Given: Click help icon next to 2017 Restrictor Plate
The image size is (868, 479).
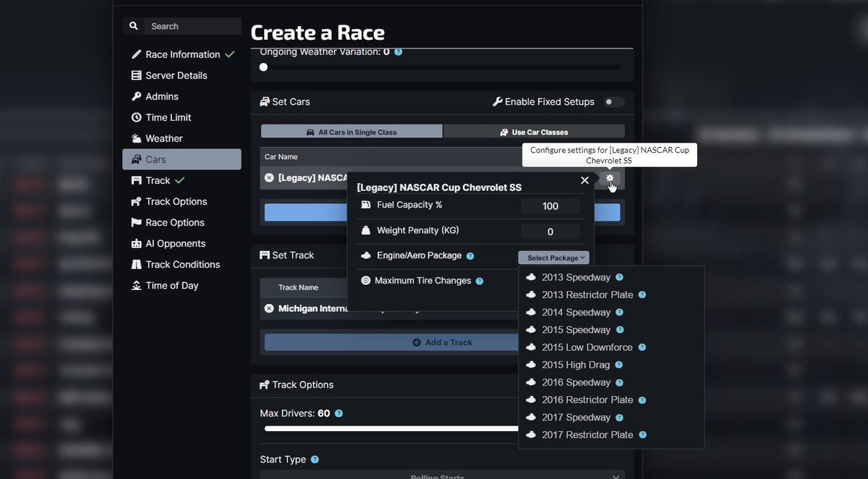Looking at the screenshot, I should pyautogui.click(x=642, y=435).
